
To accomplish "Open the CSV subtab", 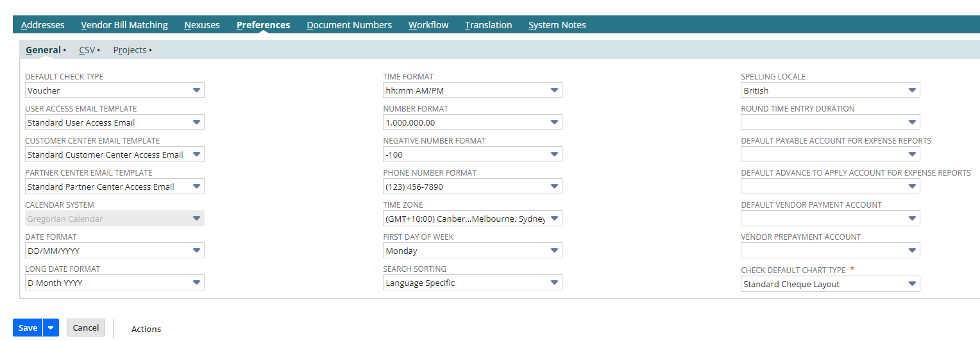I will [x=87, y=50].
